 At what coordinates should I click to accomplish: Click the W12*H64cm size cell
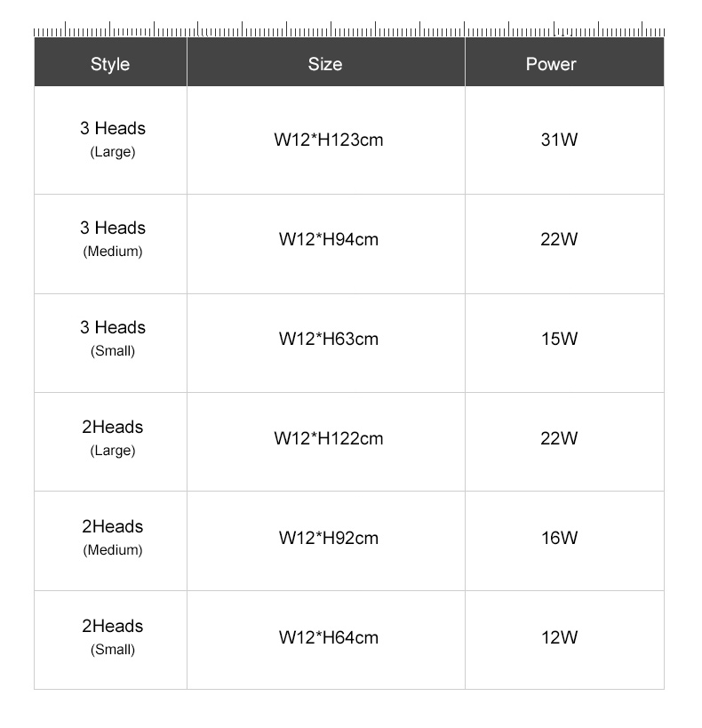tap(326, 640)
